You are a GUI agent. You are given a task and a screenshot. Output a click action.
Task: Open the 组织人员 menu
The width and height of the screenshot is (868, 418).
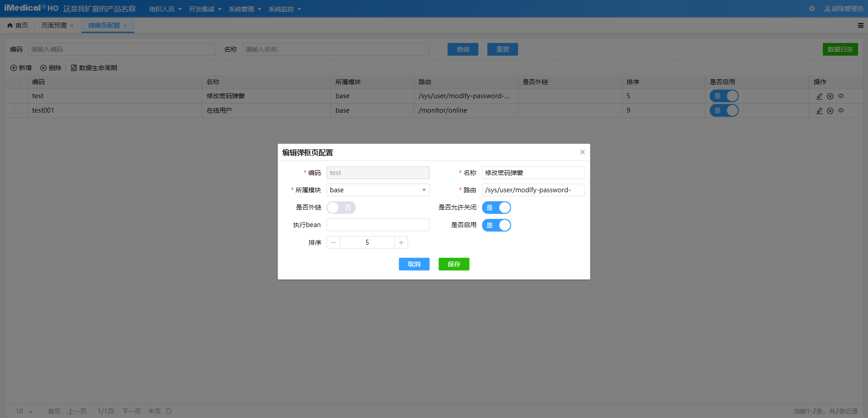click(165, 9)
